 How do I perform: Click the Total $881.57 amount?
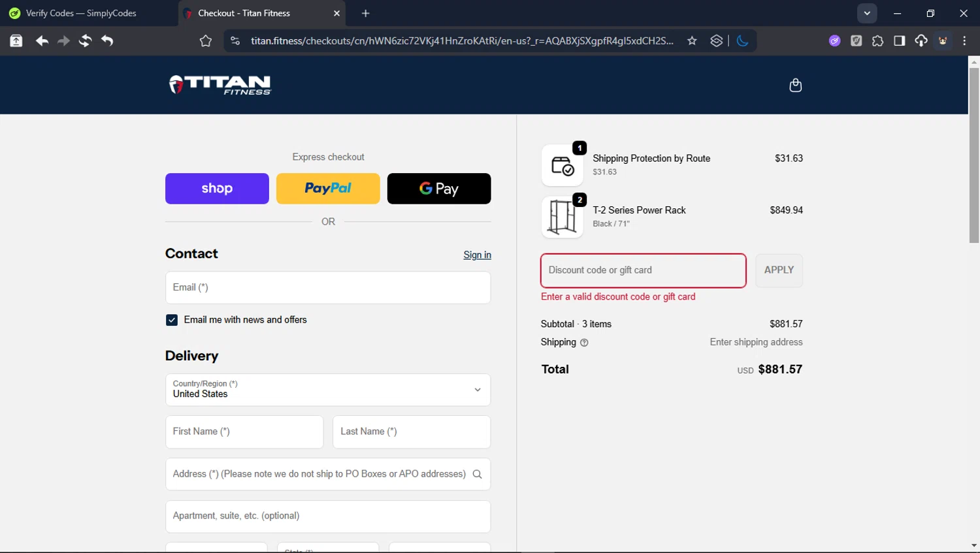[780, 370]
